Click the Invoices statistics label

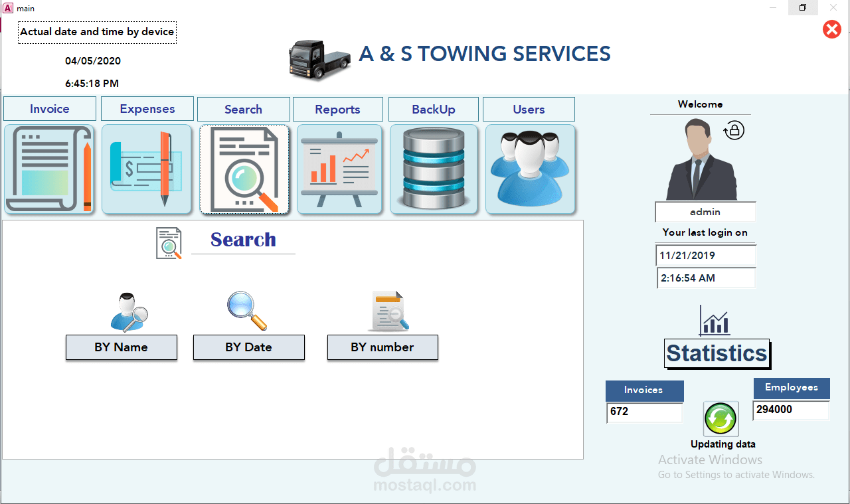point(644,390)
